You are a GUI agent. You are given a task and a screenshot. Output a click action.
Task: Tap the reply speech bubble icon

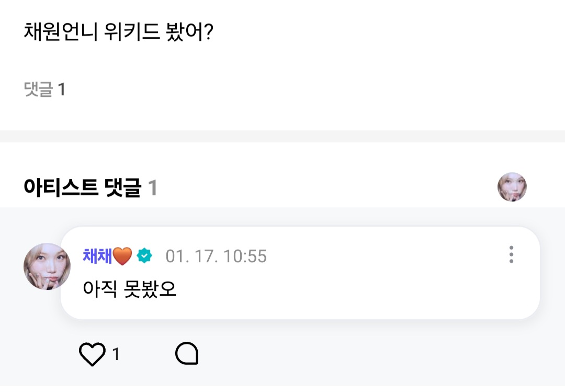(187, 354)
